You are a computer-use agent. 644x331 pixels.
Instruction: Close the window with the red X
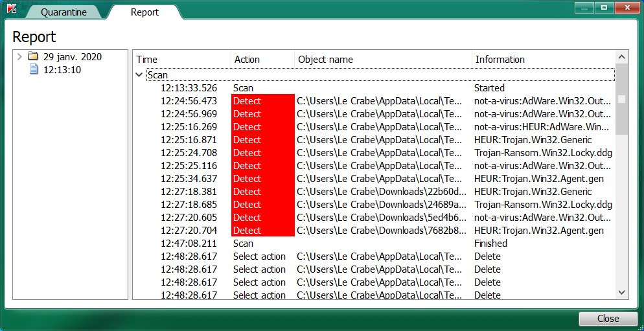(x=627, y=7)
